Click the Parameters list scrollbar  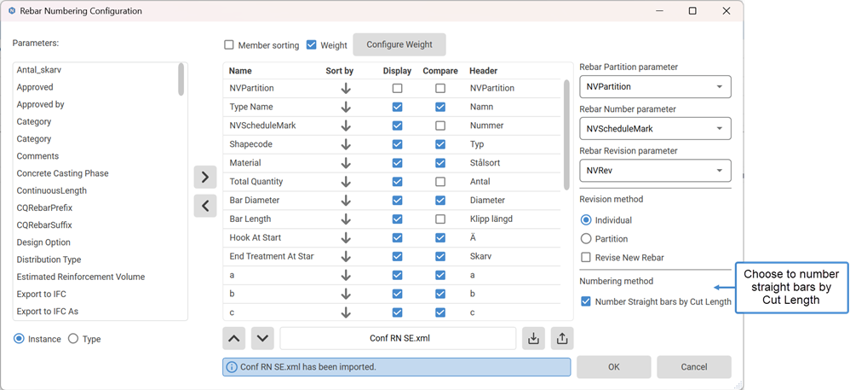tap(181, 79)
